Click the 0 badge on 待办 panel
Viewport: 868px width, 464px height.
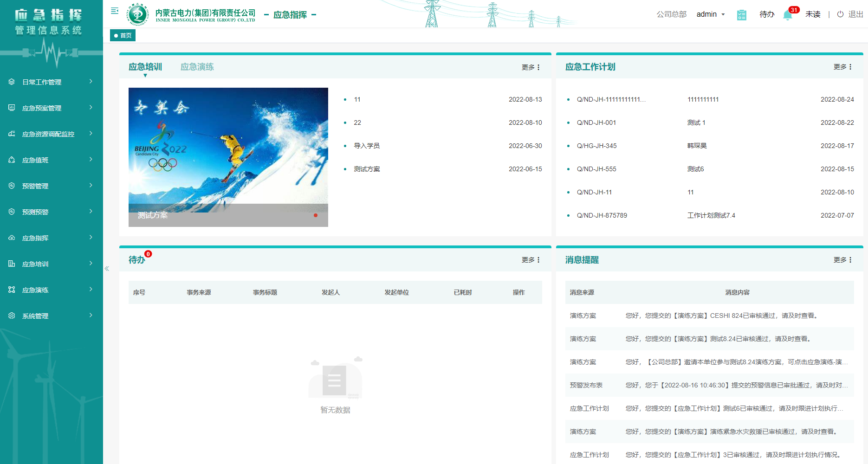click(148, 254)
